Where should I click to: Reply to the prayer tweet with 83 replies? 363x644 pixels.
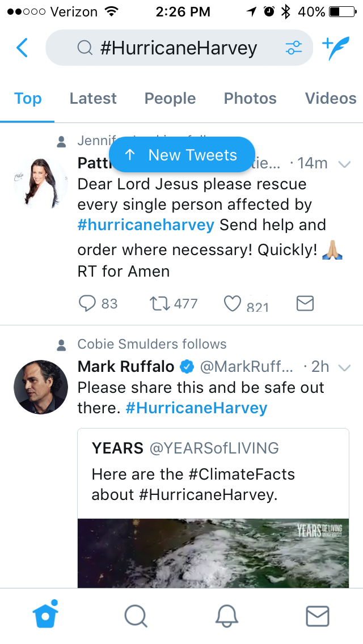[87, 304]
